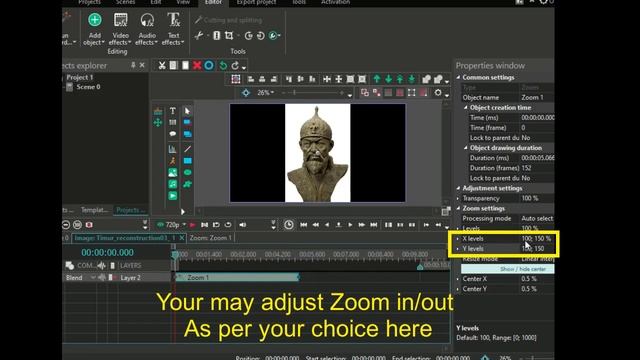Screen dimensions: 640x360
Task: Switch to the Templates panel tab
Action: [94, 210]
